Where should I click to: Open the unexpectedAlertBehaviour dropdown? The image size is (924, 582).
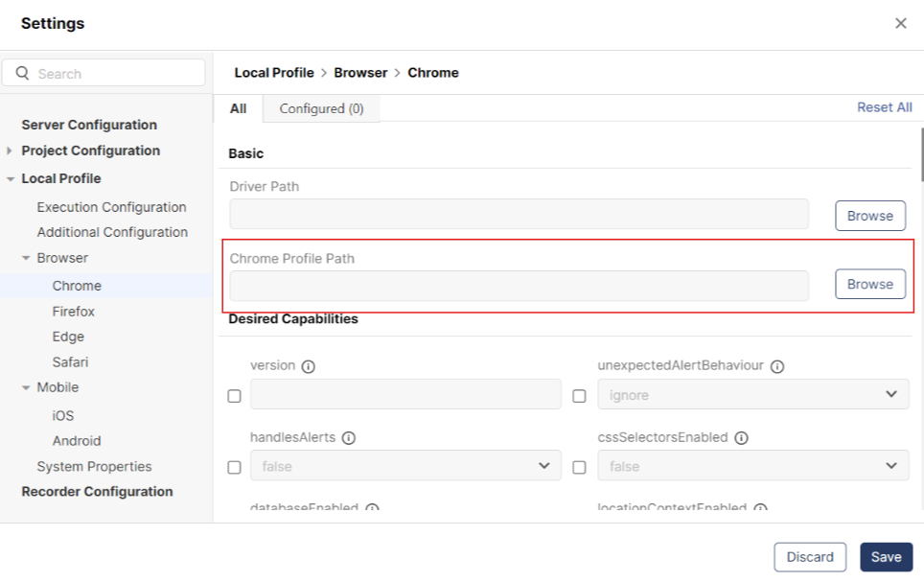[752, 395]
